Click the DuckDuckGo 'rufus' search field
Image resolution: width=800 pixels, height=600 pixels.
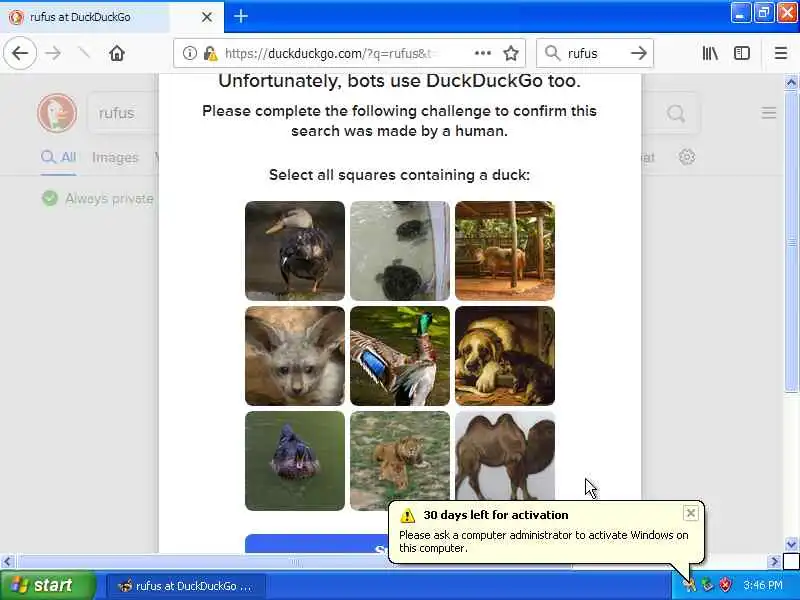(122, 113)
